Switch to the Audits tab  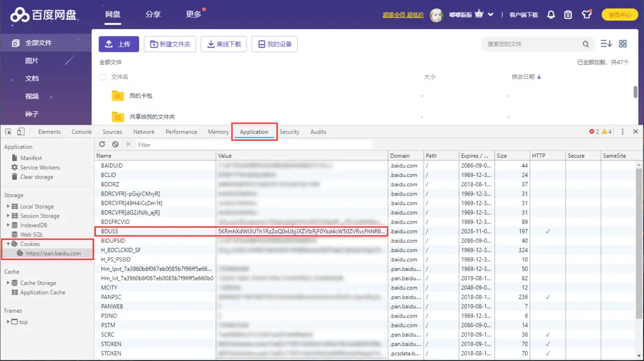pyautogui.click(x=318, y=132)
